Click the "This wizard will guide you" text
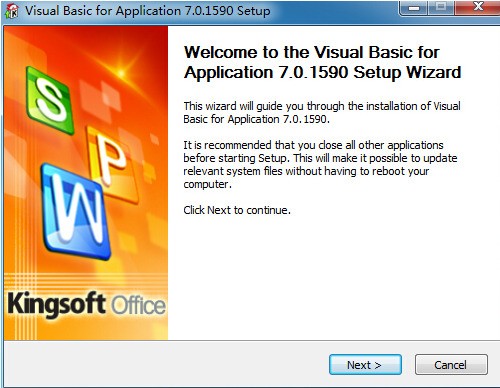The width and height of the screenshot is (500, 388). click(322, 113)
